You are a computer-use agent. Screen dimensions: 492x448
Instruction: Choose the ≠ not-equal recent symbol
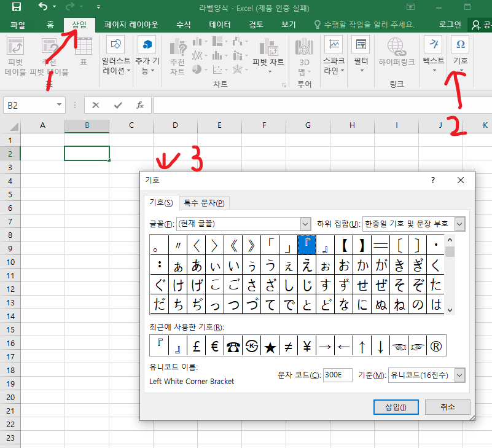pyautogui.click(x=288, y=346)
